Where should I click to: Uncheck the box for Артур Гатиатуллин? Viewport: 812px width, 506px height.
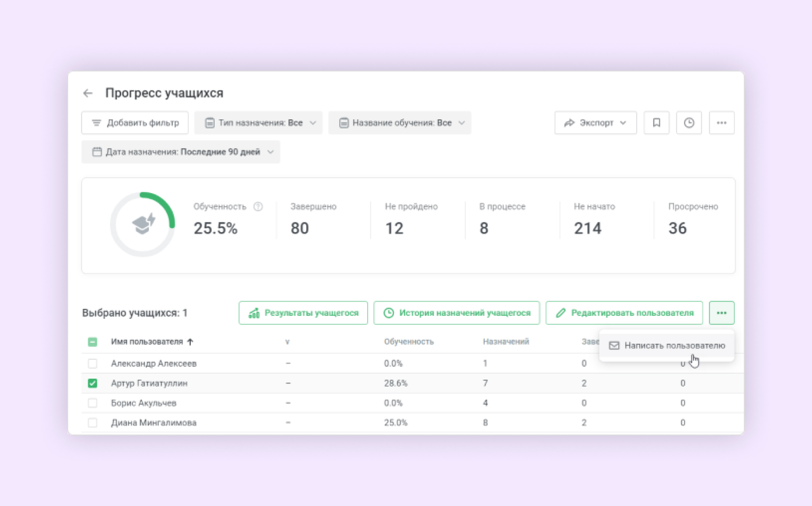point(92,383)
